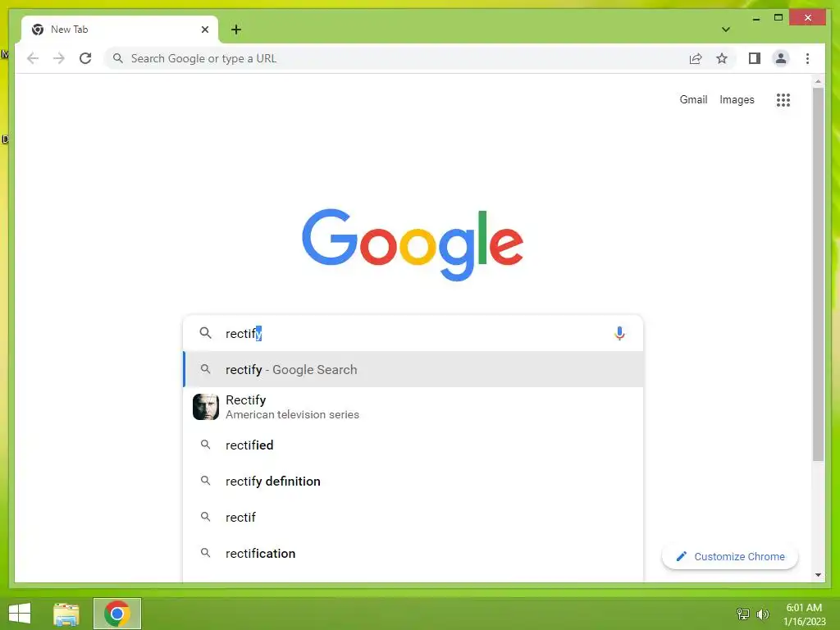Minimize the Chrome window
Screen dimensions: 840x630
756,18
